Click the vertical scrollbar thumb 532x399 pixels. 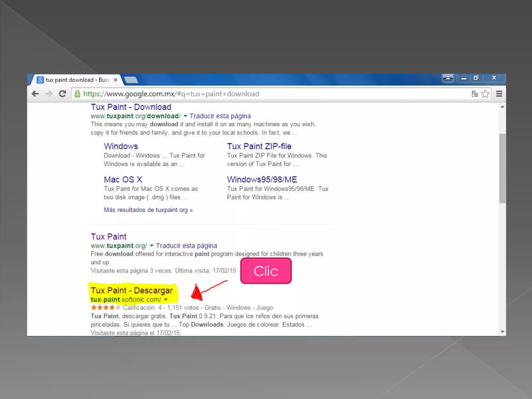tap(502, 168)
